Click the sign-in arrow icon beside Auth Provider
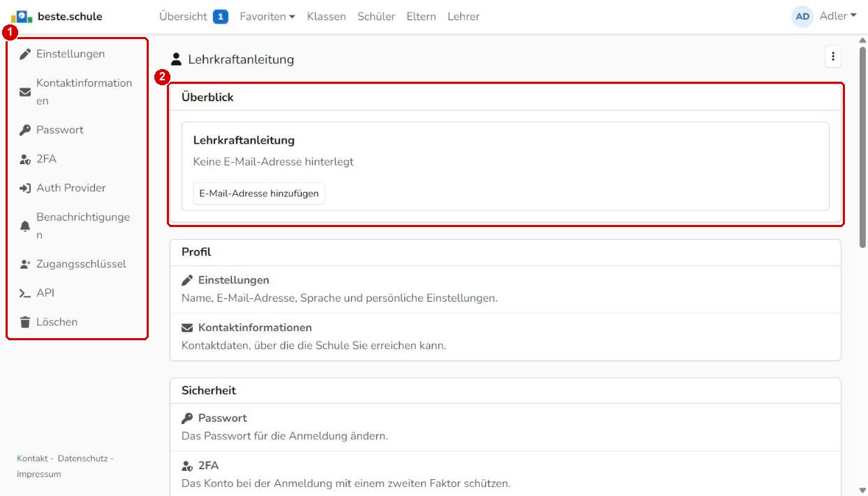Image resolution: width=868 pixels, height=496 pixels. (x=25, y=188)
